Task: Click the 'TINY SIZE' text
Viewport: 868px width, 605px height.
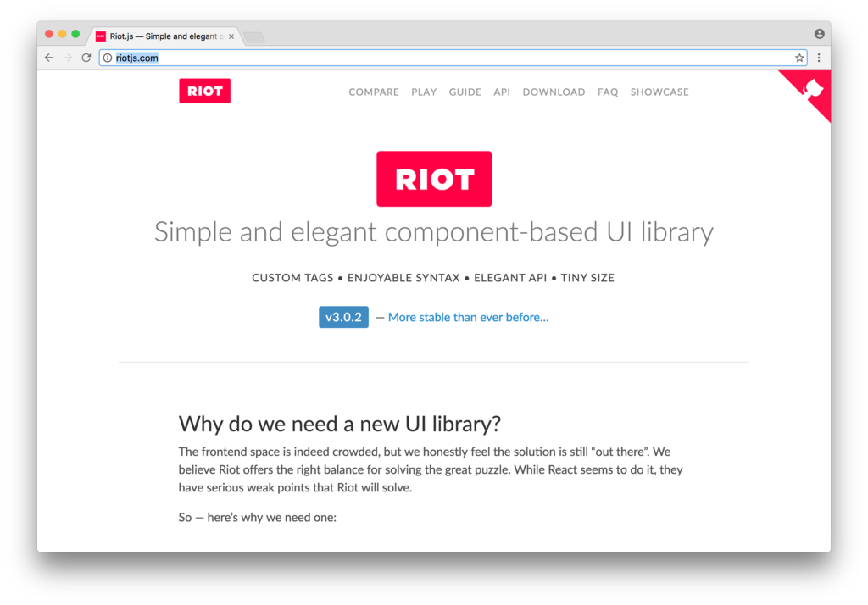Action: (x=587, y=278)
